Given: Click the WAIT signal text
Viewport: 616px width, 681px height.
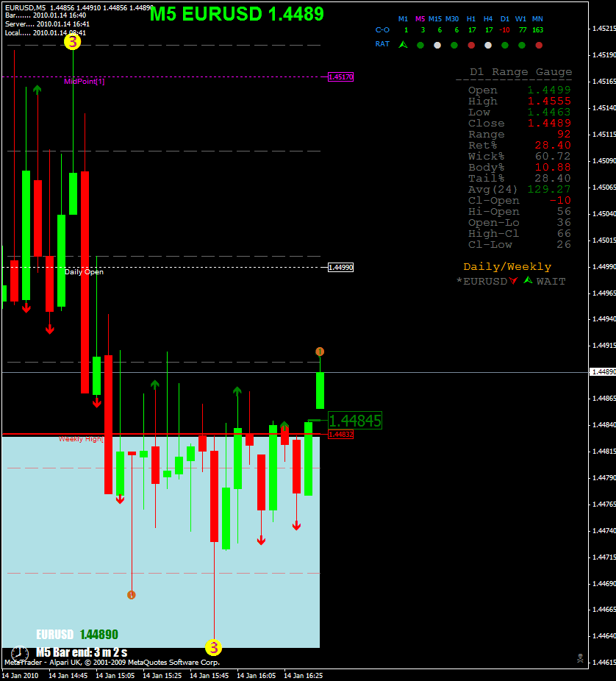Looking at the screenshot, I should (x=551, y=282).
